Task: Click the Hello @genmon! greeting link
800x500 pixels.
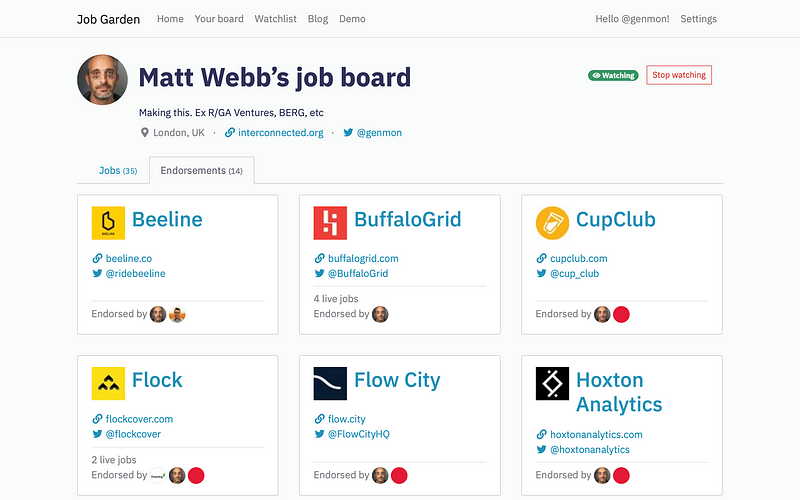Action: click(633, 19)
